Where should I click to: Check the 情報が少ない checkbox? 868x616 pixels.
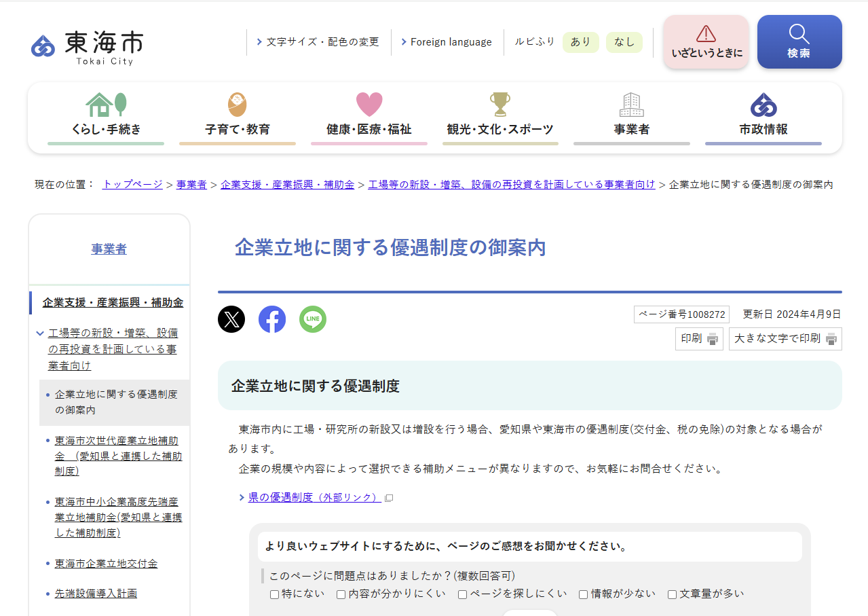583,594
